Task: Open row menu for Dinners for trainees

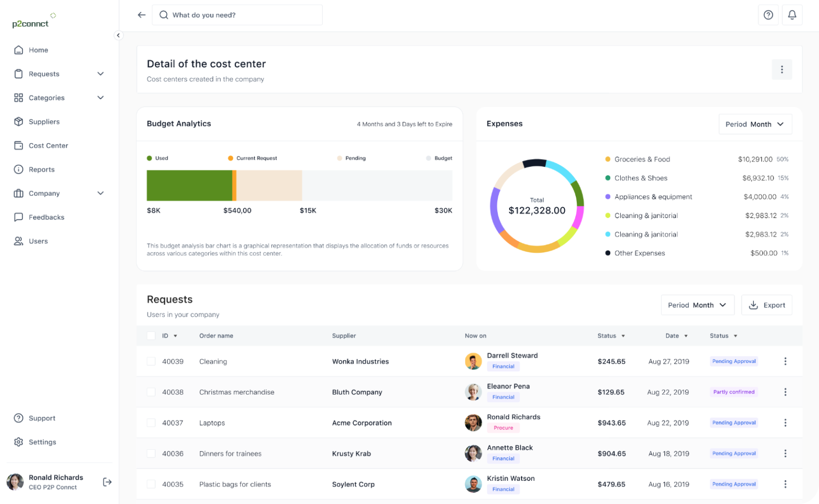Action: pyautogui.click(x=785, y=453)
